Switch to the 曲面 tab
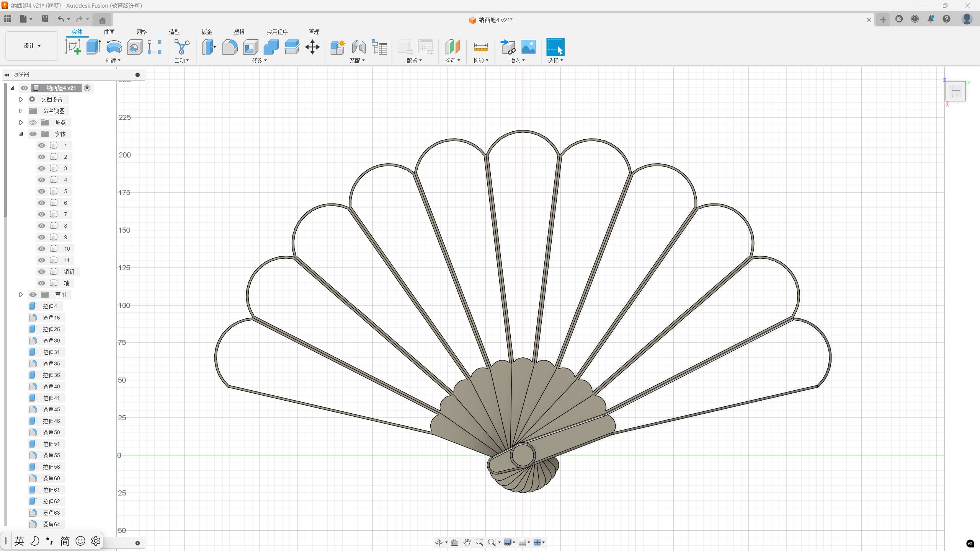This screenshot has height=551, width=980. [109, 32]
